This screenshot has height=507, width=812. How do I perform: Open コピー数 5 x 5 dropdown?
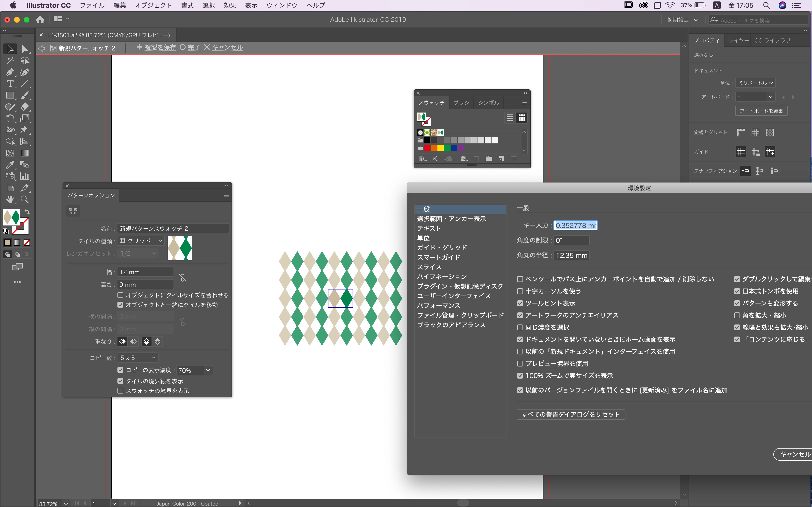[x=138, y=358]
